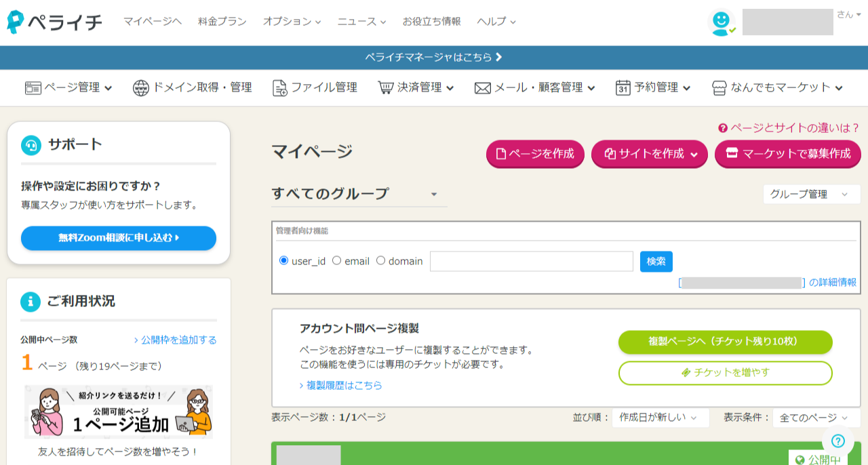Expand the ヘルプ menu
This screenshot has height=465, width=868.
coord(496,22)
